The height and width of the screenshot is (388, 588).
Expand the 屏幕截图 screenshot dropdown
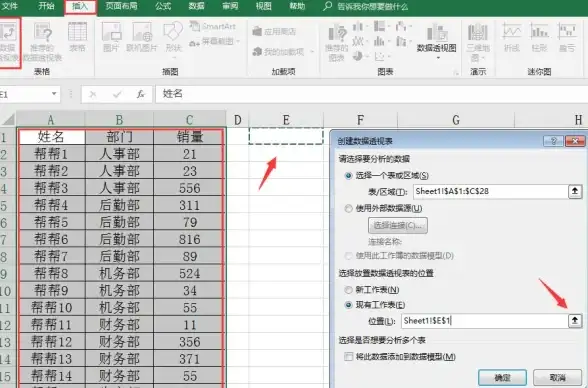[238, 41]
